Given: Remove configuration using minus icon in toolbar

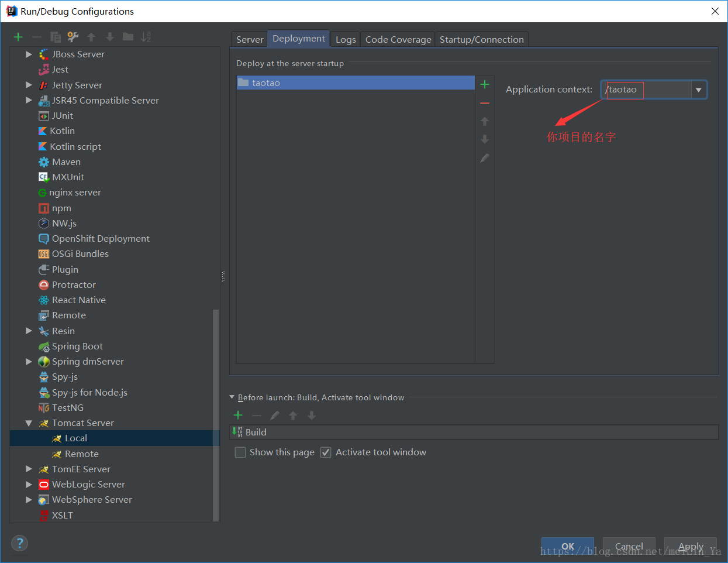Looking at the screenshot, I should point(36,37).
